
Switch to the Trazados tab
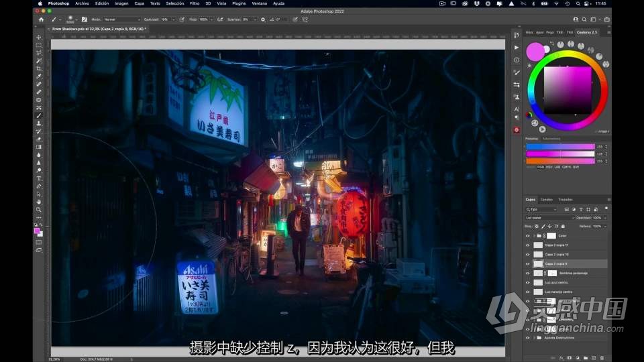566,200
